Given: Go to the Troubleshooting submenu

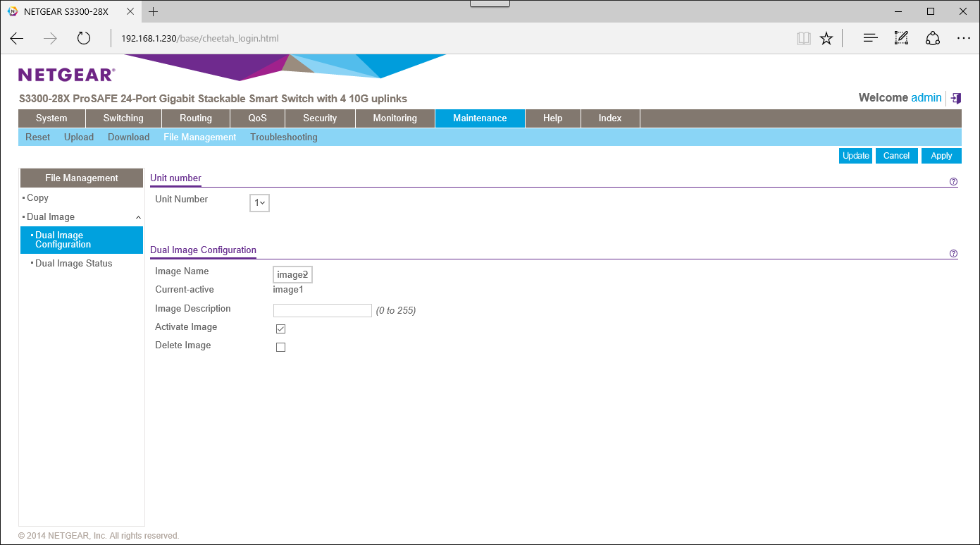Looking at the screenshot, I should click(x=284, y=137).
